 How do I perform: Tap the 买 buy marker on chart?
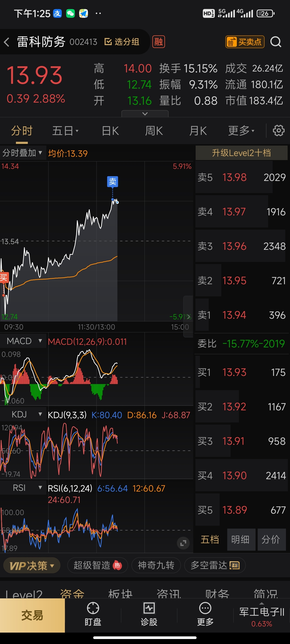[x=4, y=277]
